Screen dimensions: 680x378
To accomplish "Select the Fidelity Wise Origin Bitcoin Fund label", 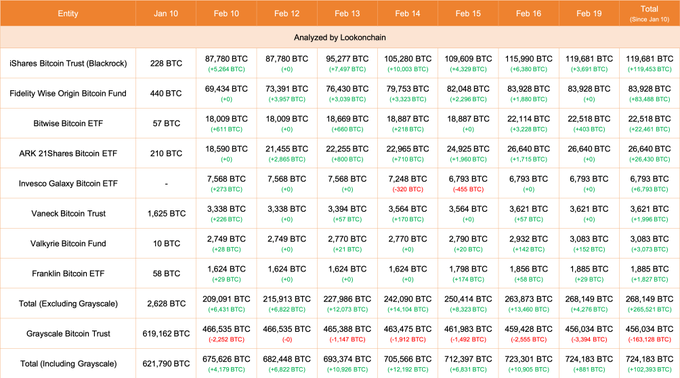I will click(68, 93).
